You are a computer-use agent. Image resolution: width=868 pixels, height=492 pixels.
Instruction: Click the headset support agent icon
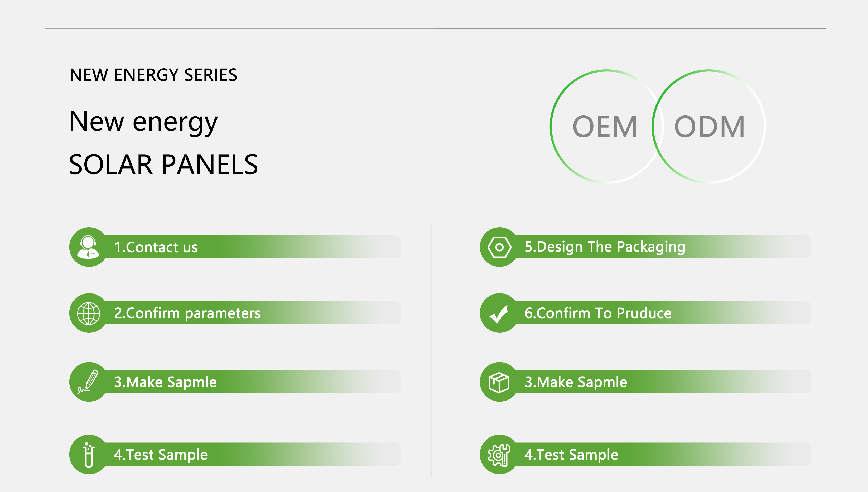(x=89, y=247)
